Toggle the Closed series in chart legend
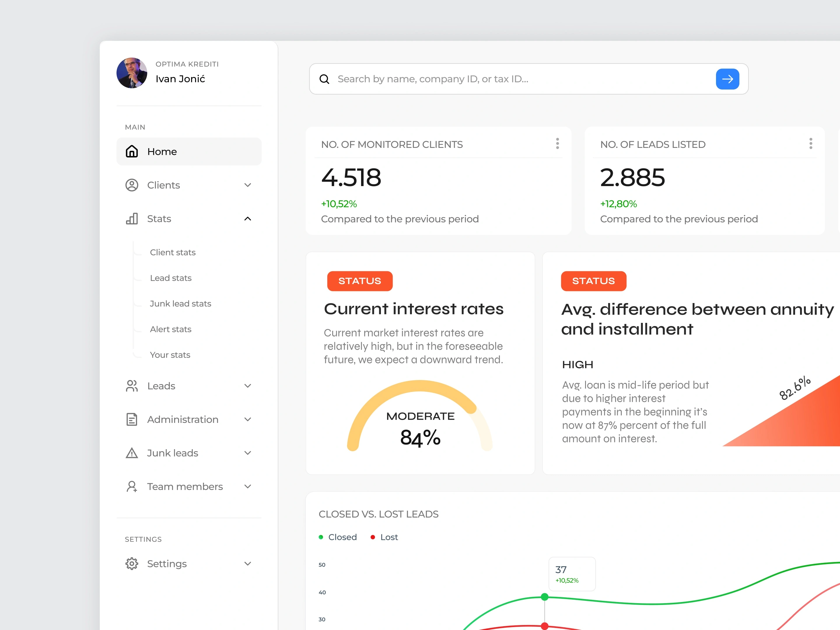Image resolution: width=840 pixels, height=630 pixels. pyautogui.click(x=338, y=537)
